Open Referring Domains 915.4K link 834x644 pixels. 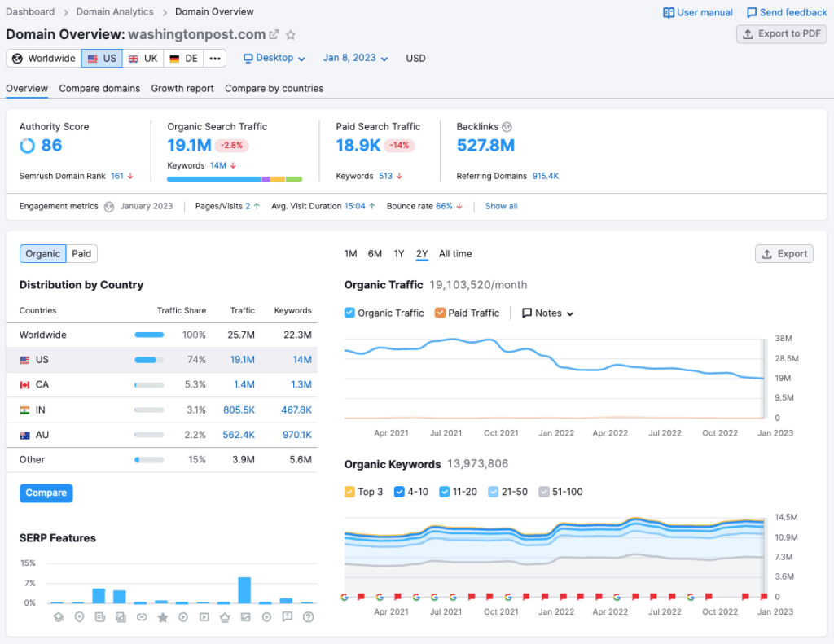(545, 176)
